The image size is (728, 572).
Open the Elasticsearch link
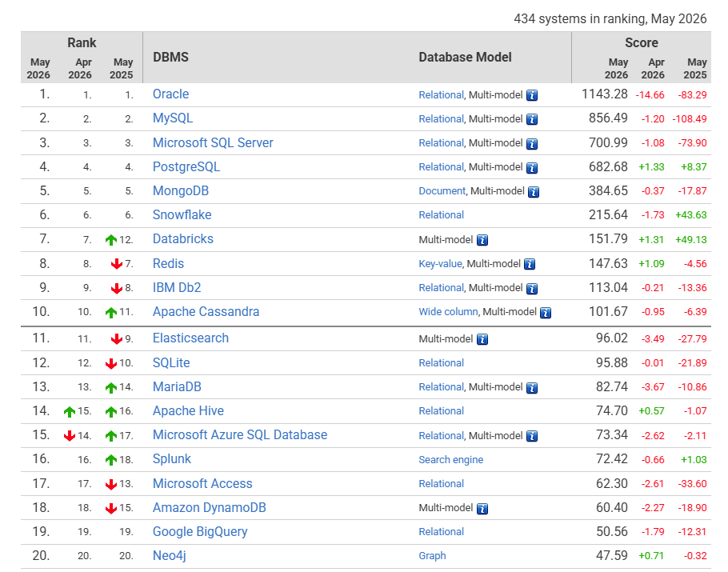click(191, 338)
